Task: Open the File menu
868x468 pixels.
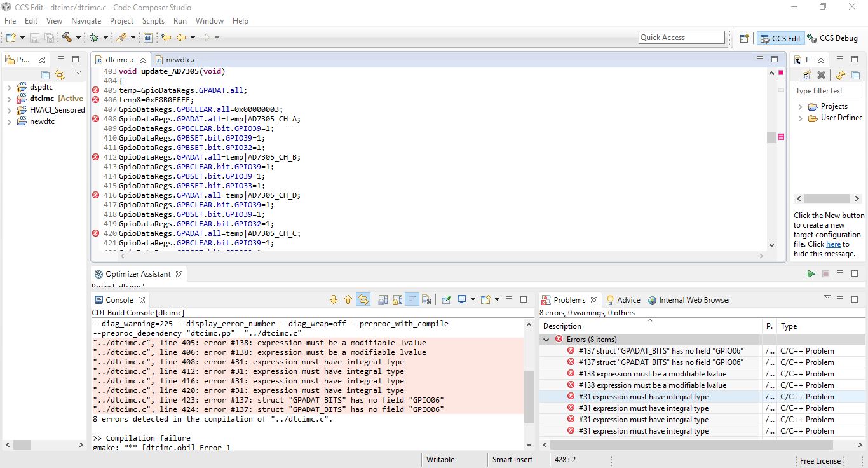Action: (x=10, y=21)
